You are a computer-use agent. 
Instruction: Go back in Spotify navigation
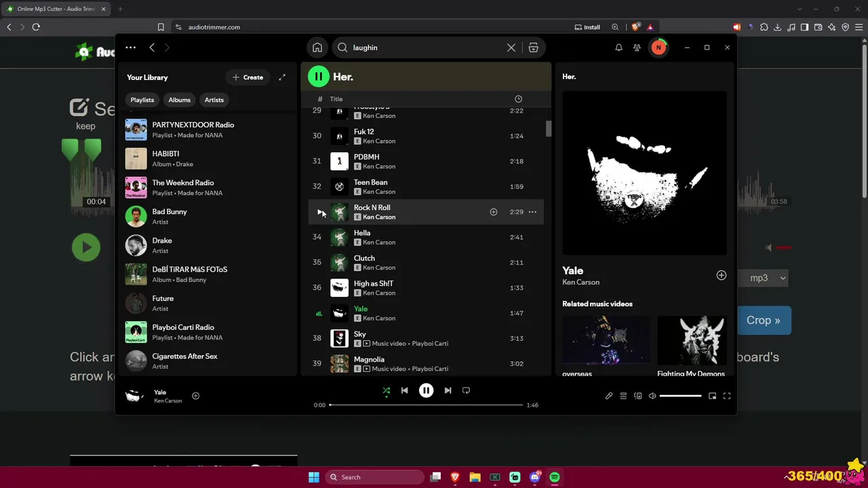coord(152,47)
